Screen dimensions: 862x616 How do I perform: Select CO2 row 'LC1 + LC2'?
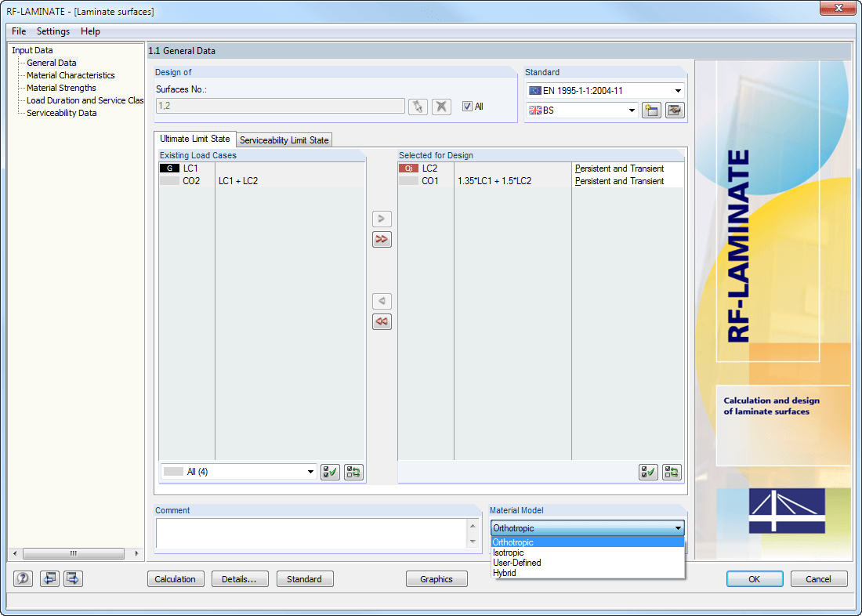[x=262, y=181]
